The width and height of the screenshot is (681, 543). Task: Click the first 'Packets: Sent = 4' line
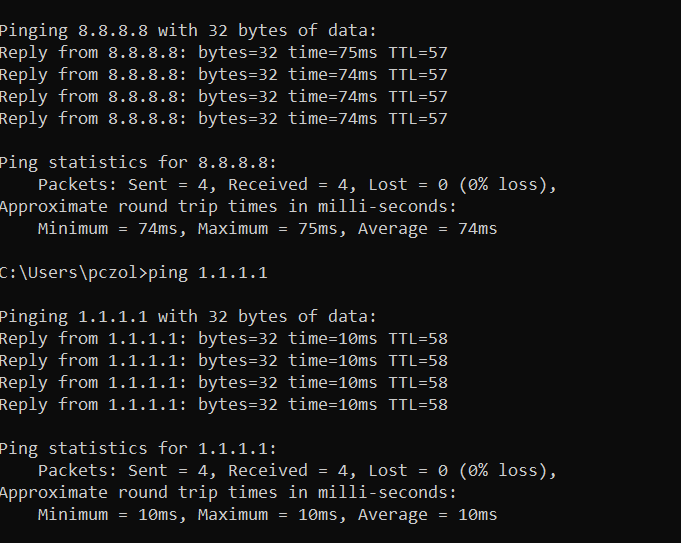coord(297,185)
